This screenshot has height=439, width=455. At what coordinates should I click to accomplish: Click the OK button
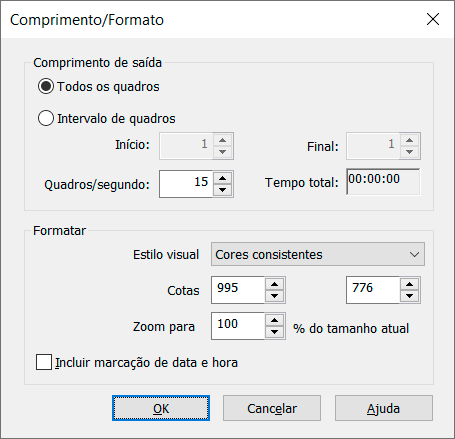161,408
